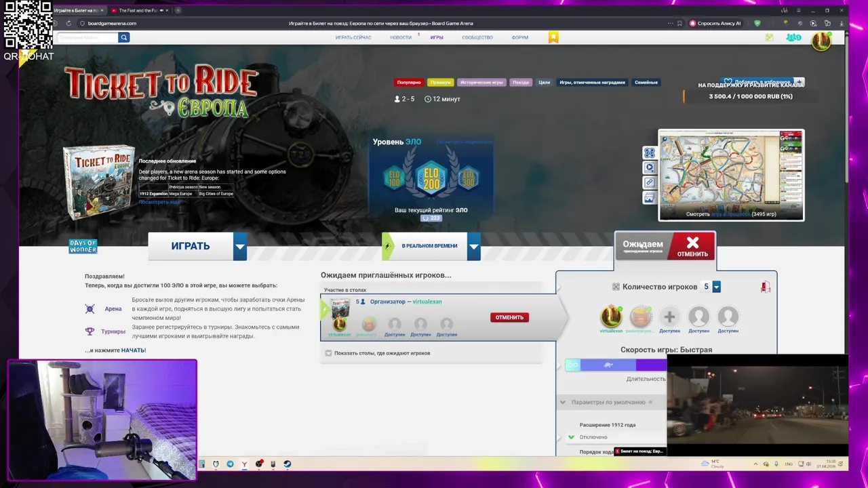Click the Yandex browser icon in the taskbar
Viewport: 868px width, 488px height.
pyautogui.click(x=244, y=464)
